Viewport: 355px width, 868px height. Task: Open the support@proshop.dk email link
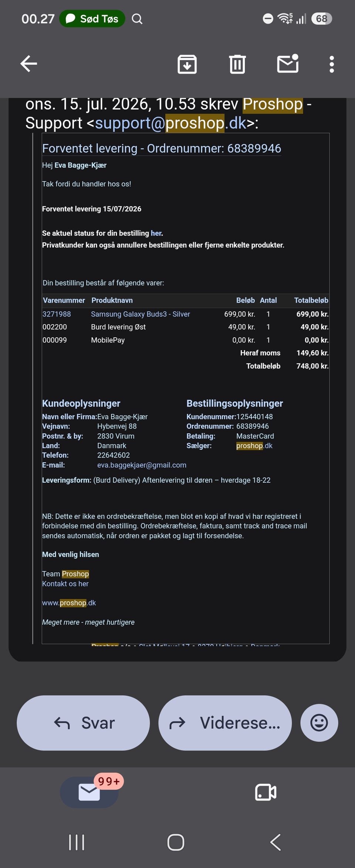tap(170, 123)
